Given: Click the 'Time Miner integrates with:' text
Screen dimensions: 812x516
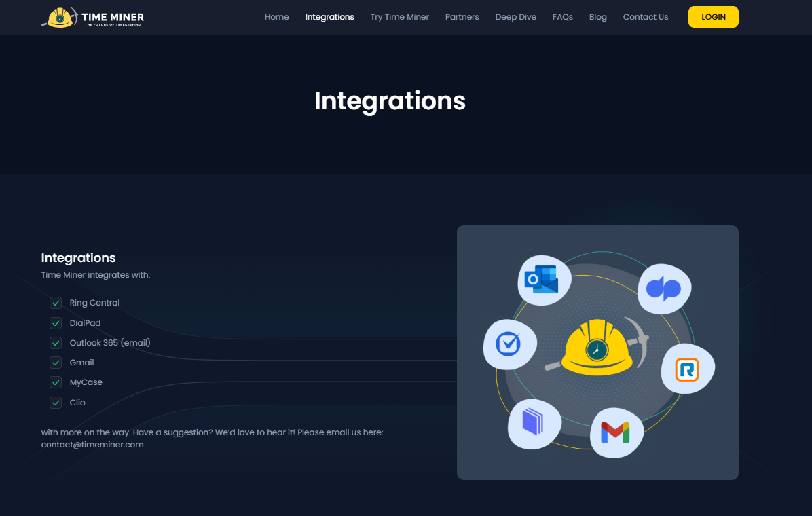Looking at the screenshot, I should pos(95,274).
